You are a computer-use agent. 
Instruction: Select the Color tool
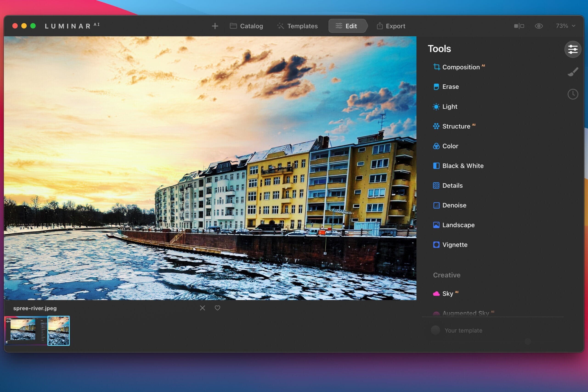[450, 146]
